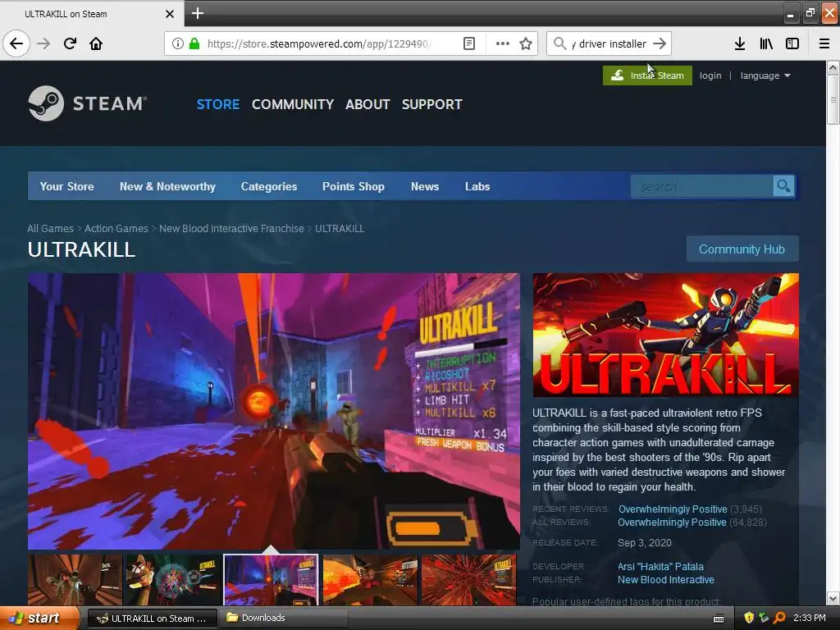Go back with the browser back arrow
This screenshot has height=630, width=840.
tap(16, 43)
